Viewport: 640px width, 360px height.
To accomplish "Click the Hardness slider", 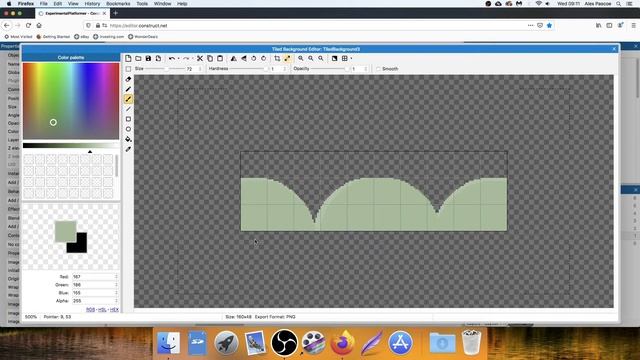I will point(249,69).
